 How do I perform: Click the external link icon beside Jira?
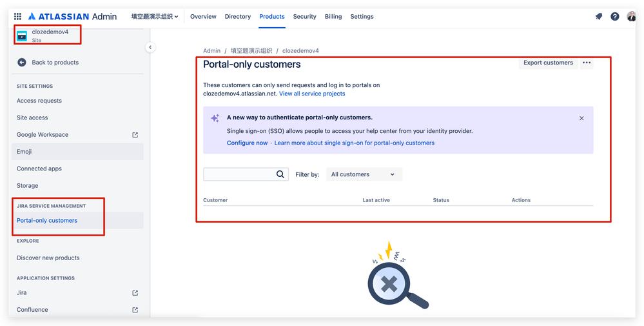click(135, 293)
